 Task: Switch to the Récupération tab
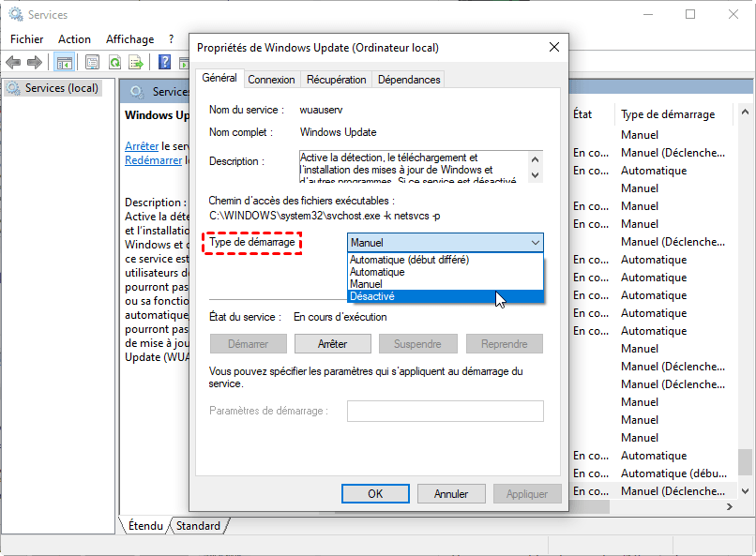337,80
